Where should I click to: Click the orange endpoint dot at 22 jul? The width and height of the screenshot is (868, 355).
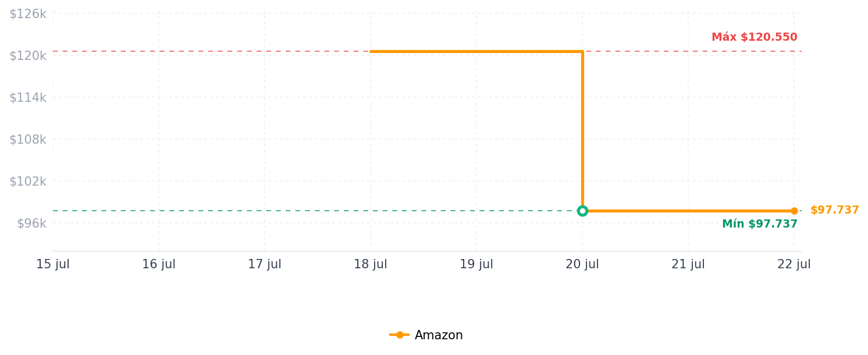(x=794, y=211)
